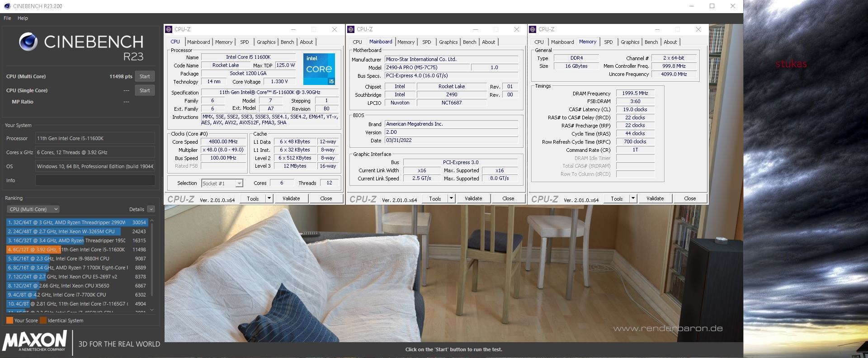The image size is (868, 358).
Task: Open SPD tab in third CPU-Z window
Action: (609, 42)
